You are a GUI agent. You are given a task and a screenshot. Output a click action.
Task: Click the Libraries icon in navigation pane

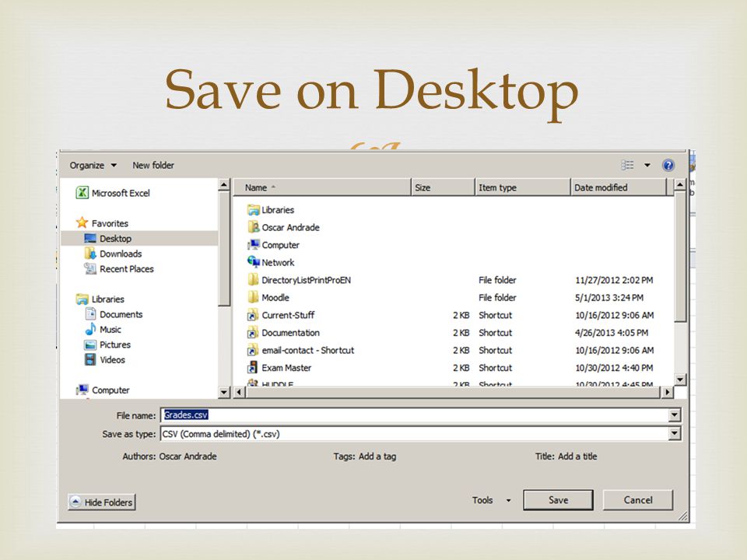coord(82,299)
